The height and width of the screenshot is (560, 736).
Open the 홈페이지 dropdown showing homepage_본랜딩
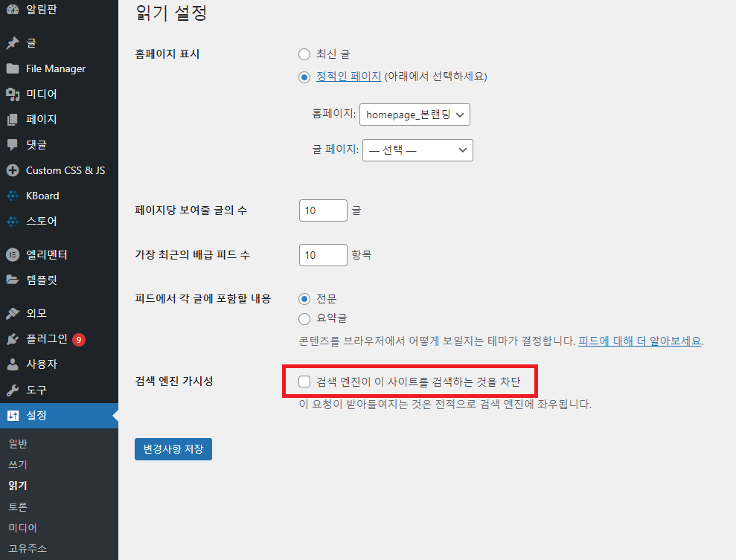pos(415,115)
